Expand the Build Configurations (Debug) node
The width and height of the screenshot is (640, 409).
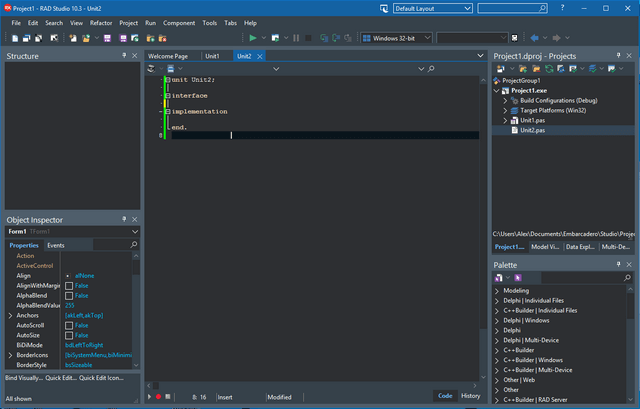point(506,100)
